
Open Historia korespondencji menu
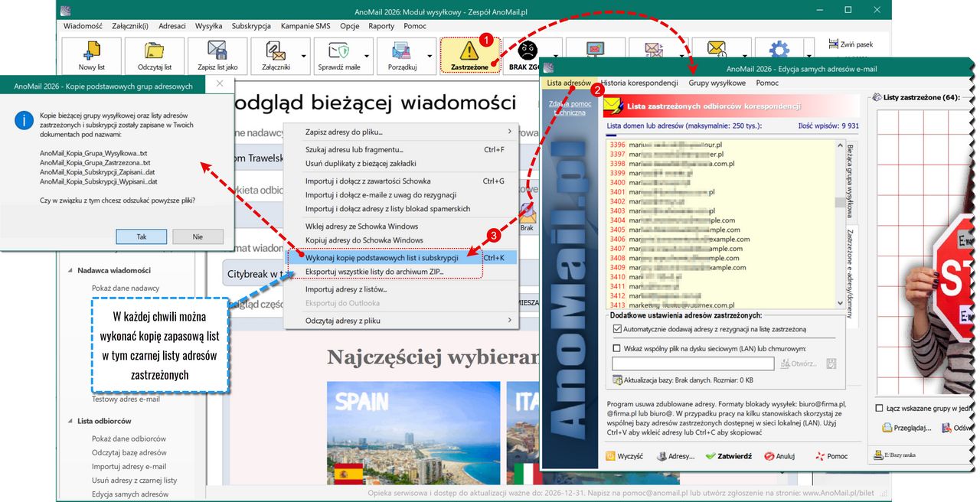[639, 83]
